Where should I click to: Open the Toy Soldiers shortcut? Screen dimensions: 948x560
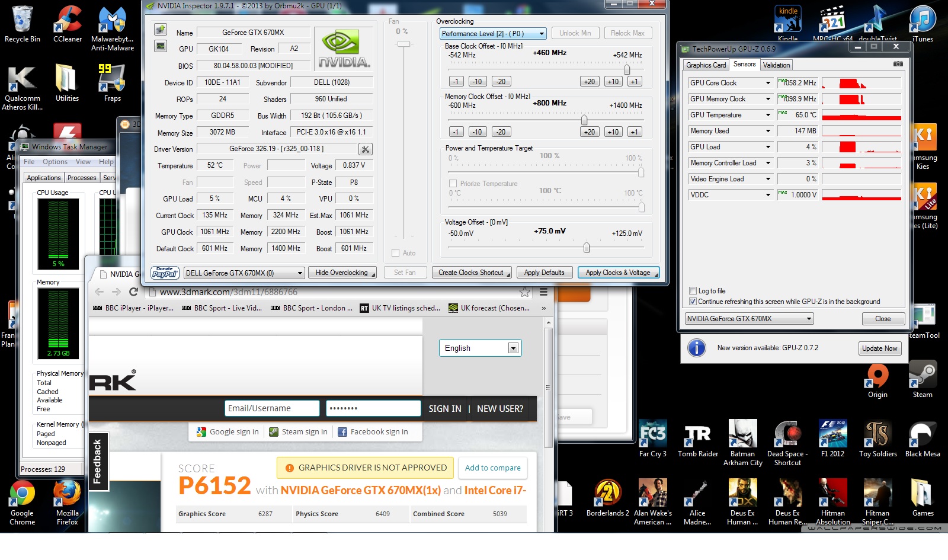(877, 439)
